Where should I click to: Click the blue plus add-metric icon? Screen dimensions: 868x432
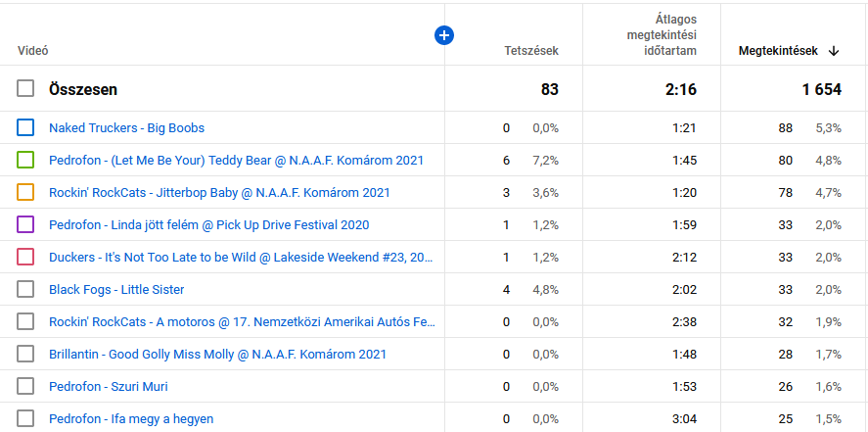point(444,35)
